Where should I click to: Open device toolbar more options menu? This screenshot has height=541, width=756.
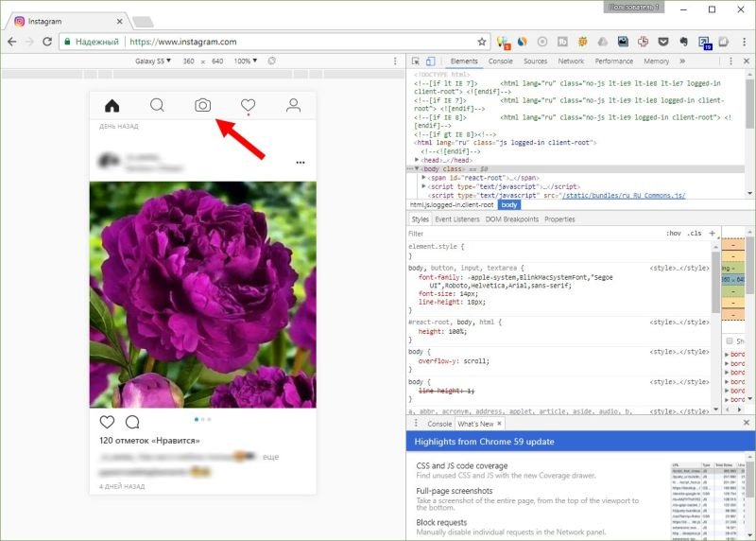click(395, 61)
